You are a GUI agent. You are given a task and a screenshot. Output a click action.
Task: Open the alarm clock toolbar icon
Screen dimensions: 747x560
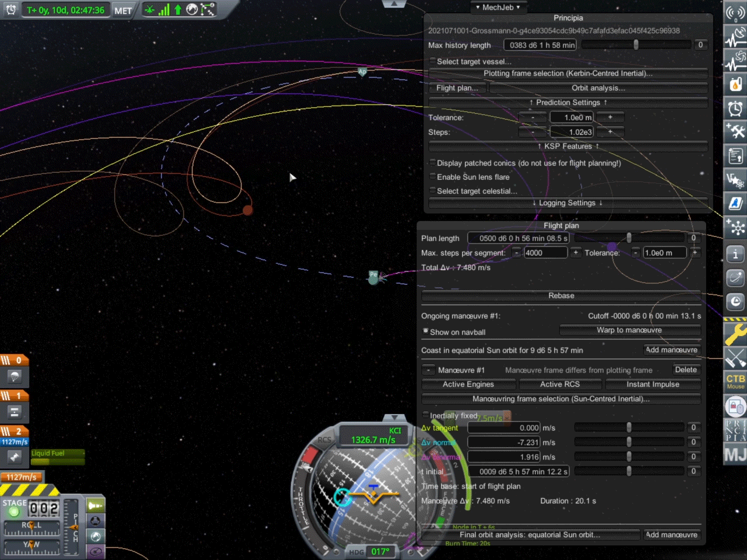point(735,108)
